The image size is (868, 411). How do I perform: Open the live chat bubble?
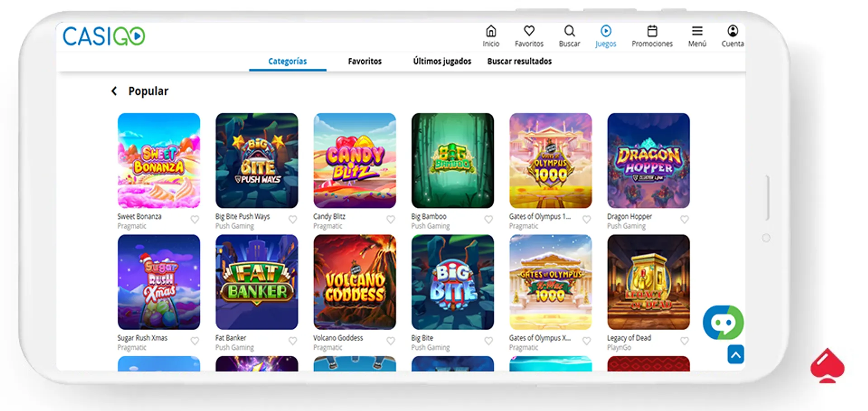pos(722,322)
